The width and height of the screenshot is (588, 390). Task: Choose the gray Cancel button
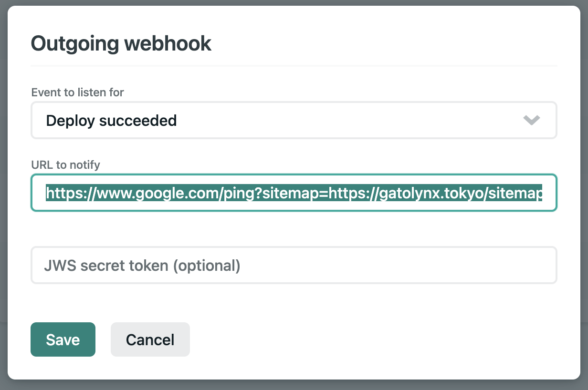point(150,339)
